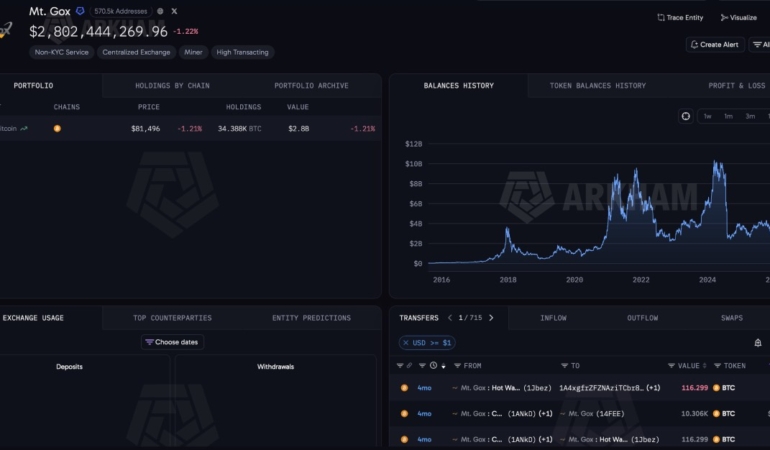The height and width of the screenshot is (450, 770).
Task: Click the Create Alert button
Action: click(715, 45)
